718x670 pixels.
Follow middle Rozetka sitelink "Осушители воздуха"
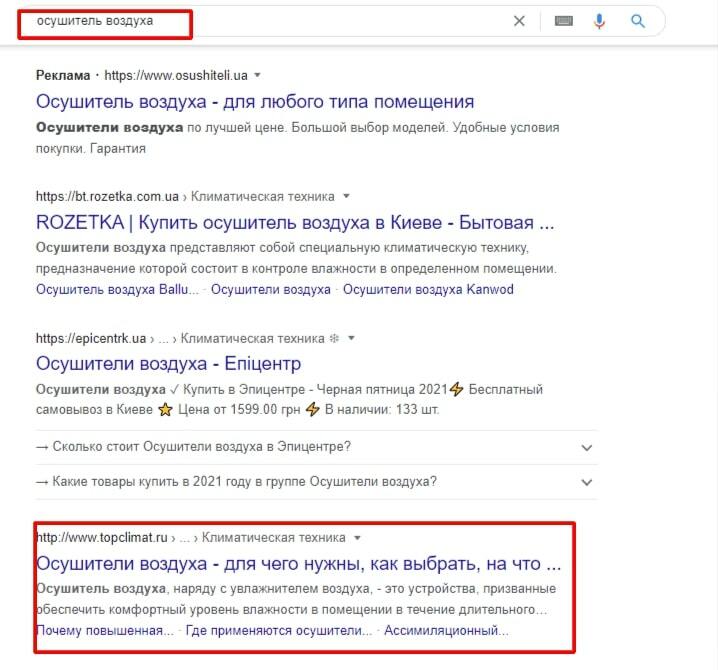[271, 289]
